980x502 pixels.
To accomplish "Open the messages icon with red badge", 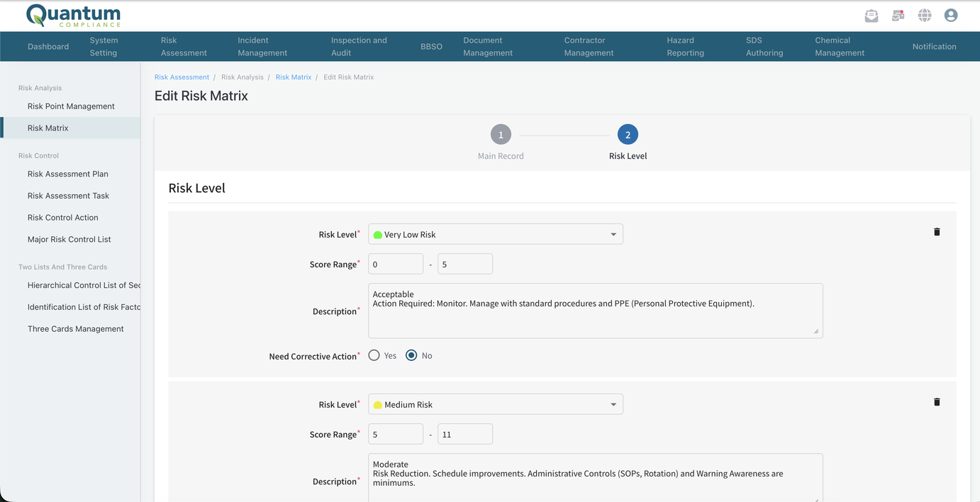I will click(898, 16).
